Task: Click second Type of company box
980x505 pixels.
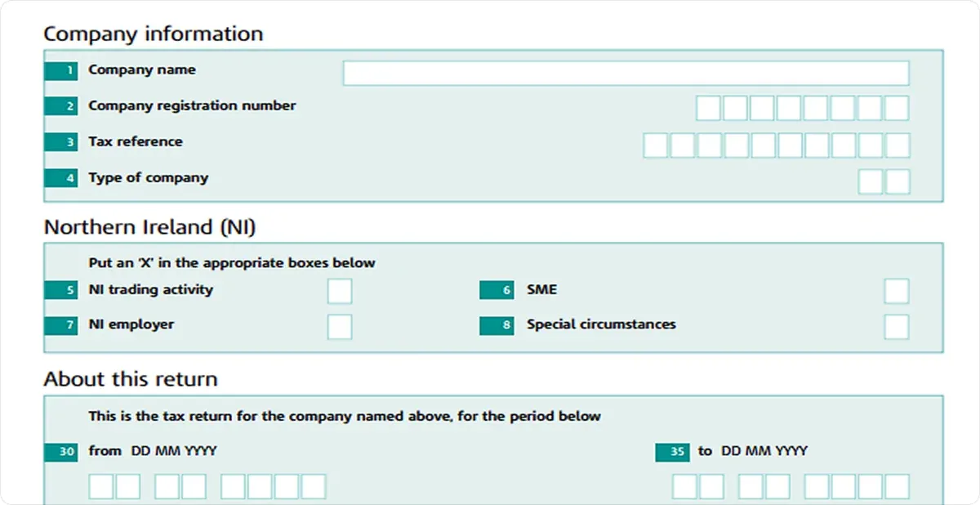Action: [x=898, y=181]
